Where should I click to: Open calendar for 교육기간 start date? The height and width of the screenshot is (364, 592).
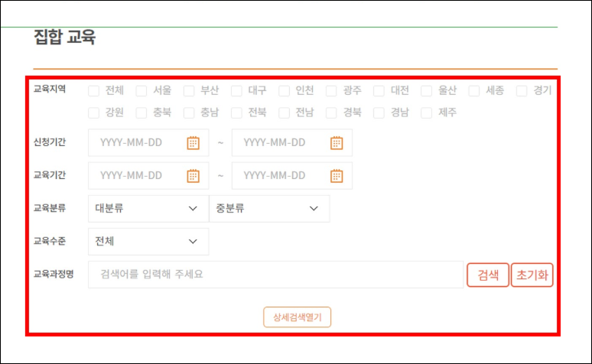tap(193, 176)
